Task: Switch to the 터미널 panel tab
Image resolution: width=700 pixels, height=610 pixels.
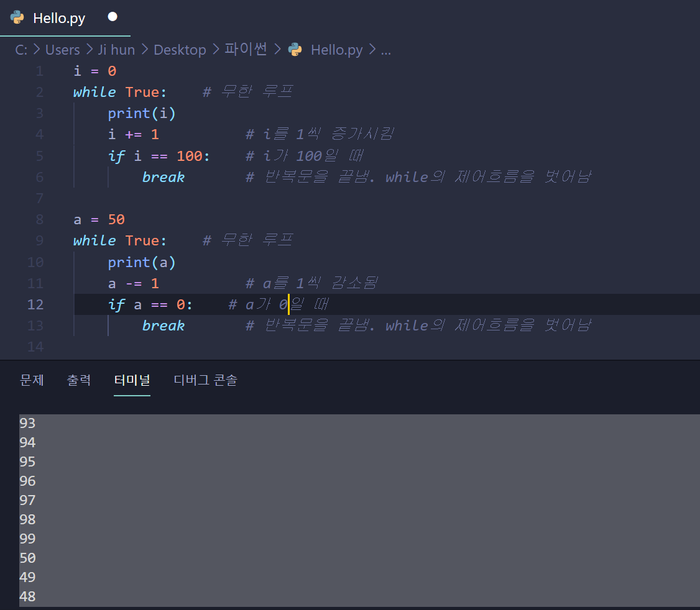Action: [x=132, y=380]
